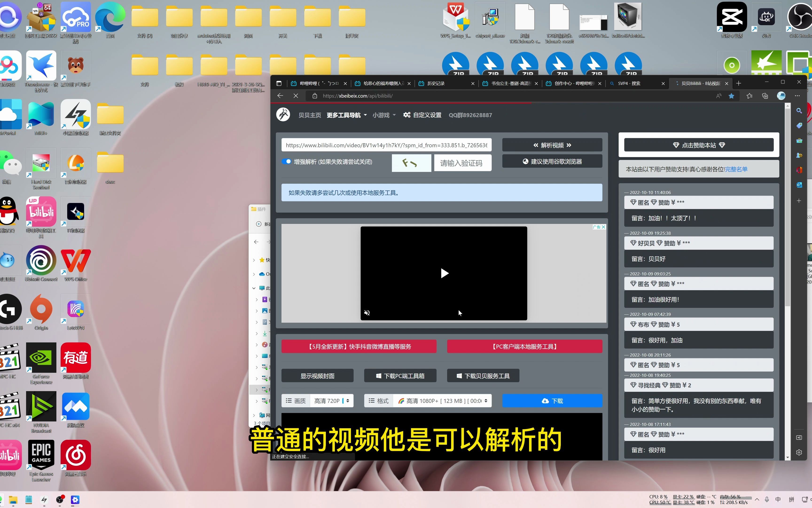812x508 pixels.
Task: Click 下载PC端工具箱 button
Action: pyautogui.click(x=400, y=376)
